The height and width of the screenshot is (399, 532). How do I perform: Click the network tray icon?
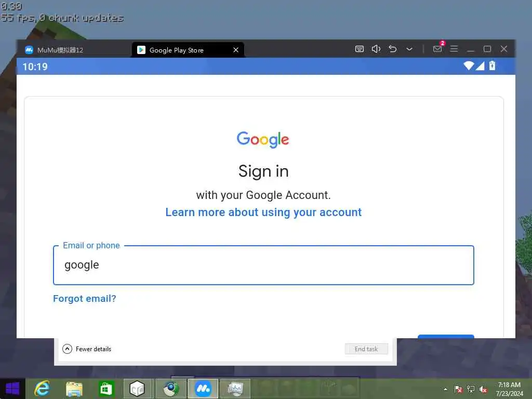pyautogui.click(x=471, y=389)
